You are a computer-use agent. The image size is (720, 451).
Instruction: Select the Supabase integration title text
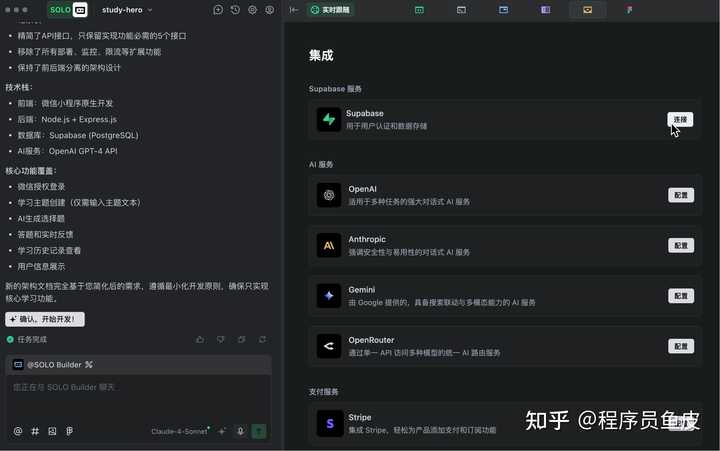(365, 113)
